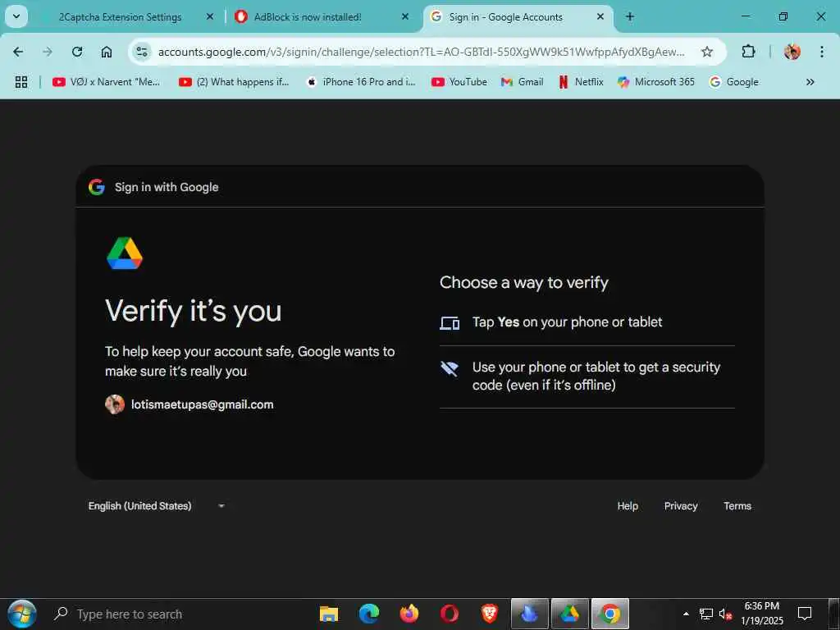The width and height of the screenshot is (840, 630).
Task: Click the browser forward arrow
Action: coord(48,52)
